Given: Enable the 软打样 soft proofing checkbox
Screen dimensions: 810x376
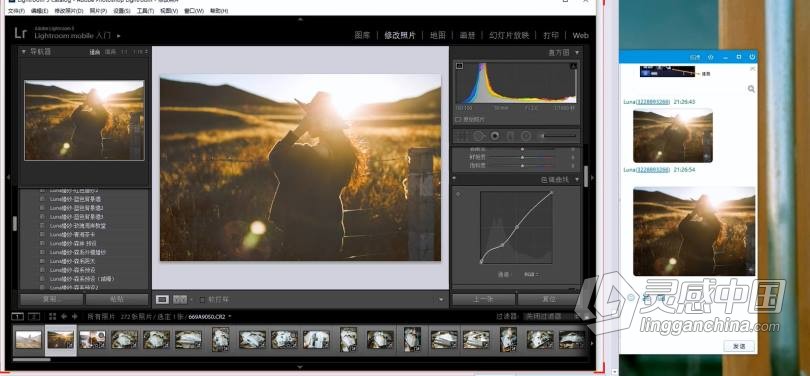Looking at the screenshot, I should 202,300.
